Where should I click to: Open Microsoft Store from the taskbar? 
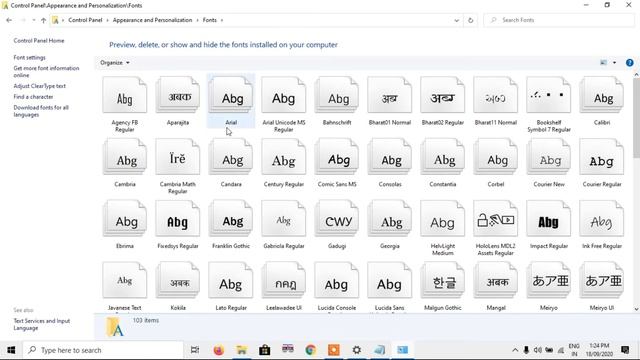pos(264,350)
